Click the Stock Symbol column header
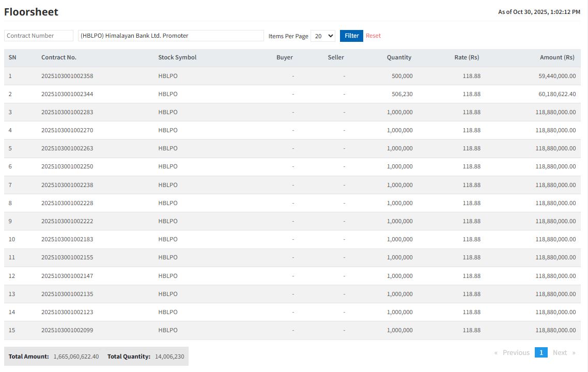Image resolution: width=588 pixels, height=372 pixels. pyautogui.click(x=177, y=57)
